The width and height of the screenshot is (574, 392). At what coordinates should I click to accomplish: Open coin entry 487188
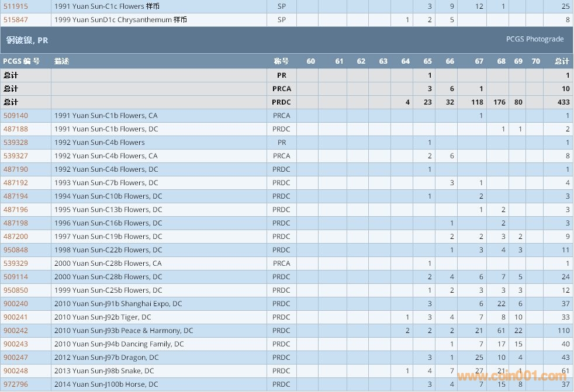pos(16,129)
